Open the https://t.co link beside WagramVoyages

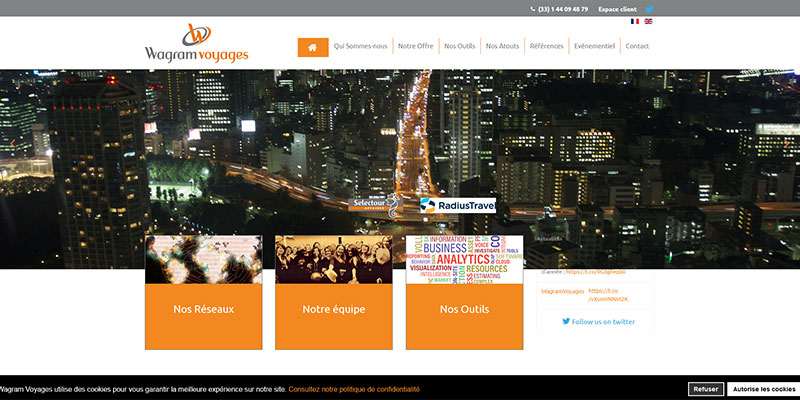[608, 295]
